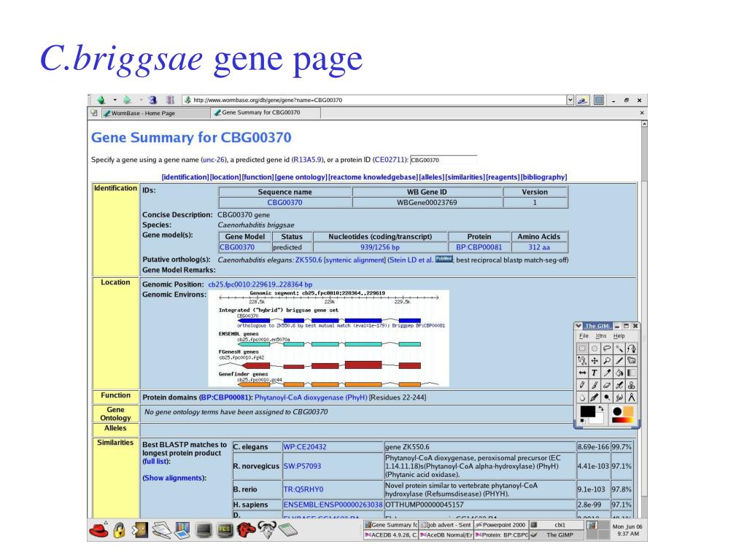Switch to Powerpoint 2000 in taskbar
Screen dimensions: 747x560
click(x=500, y=525)
